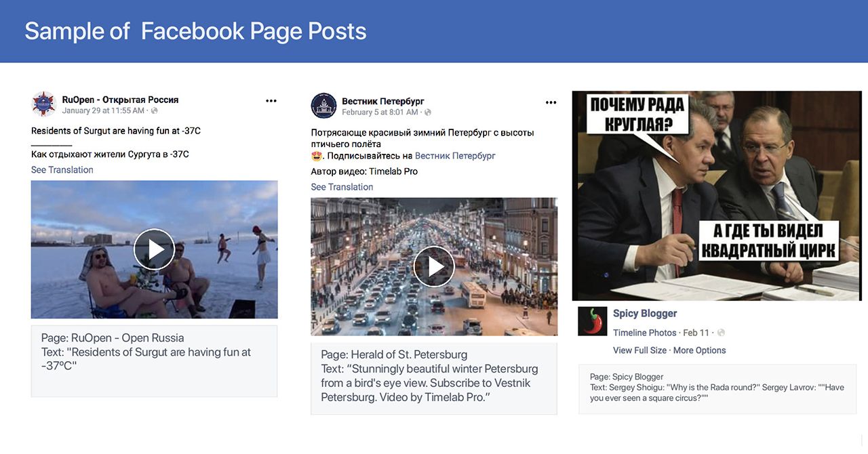This screenshot has height=454, width=868.
Task: Click Timeline Photos album link
Action: 645,333
